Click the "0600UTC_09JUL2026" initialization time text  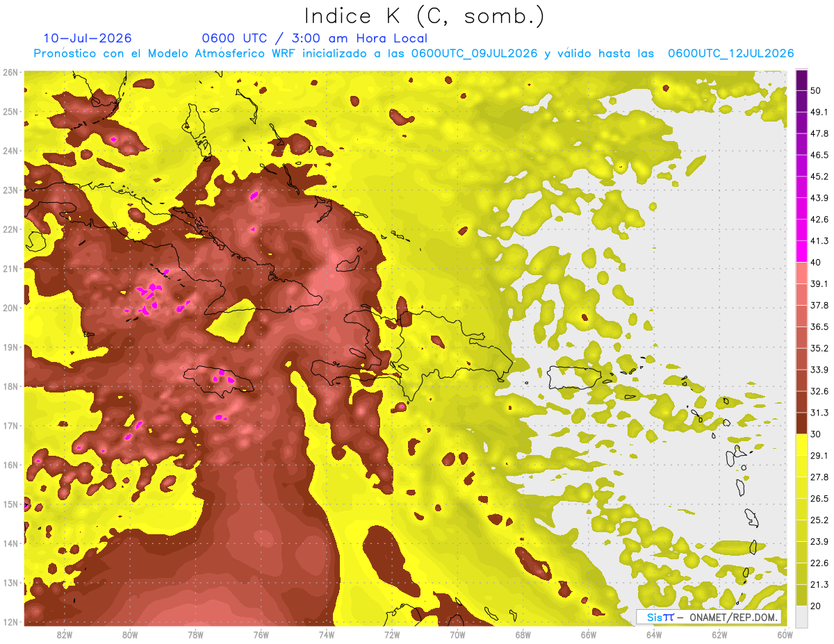click(474, 53)
